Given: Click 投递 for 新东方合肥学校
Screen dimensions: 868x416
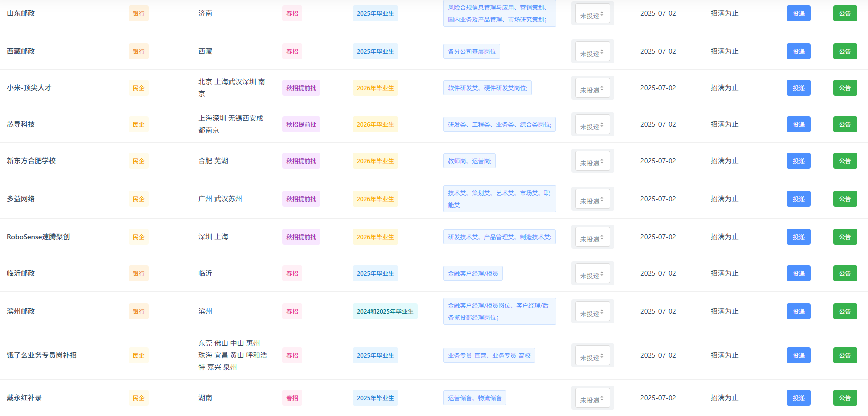Looking at the screenshot, I should (798, 161).
